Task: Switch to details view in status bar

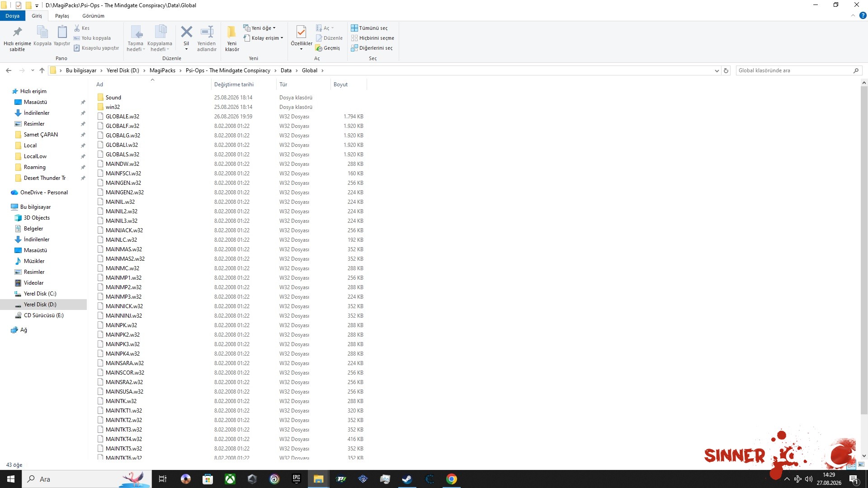Action: (852, 465)
